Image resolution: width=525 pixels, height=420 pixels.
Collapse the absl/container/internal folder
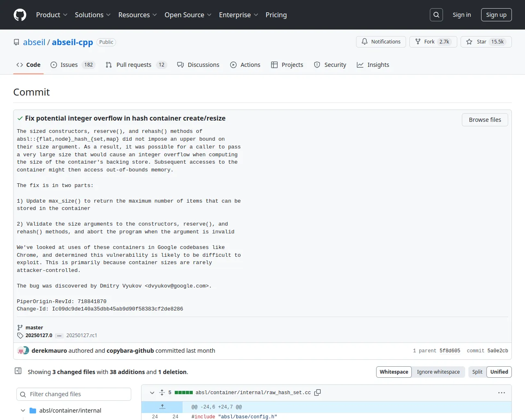(23, 411)
